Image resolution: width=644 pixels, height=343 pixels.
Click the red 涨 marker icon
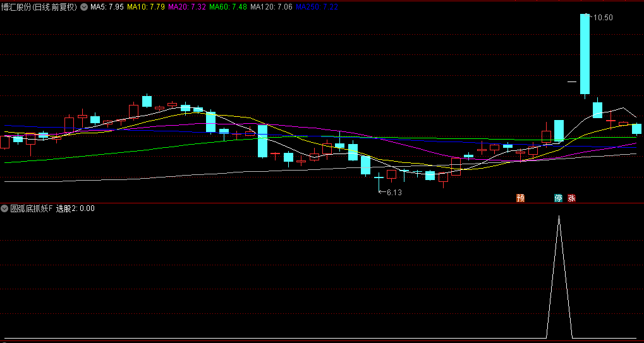571,198
